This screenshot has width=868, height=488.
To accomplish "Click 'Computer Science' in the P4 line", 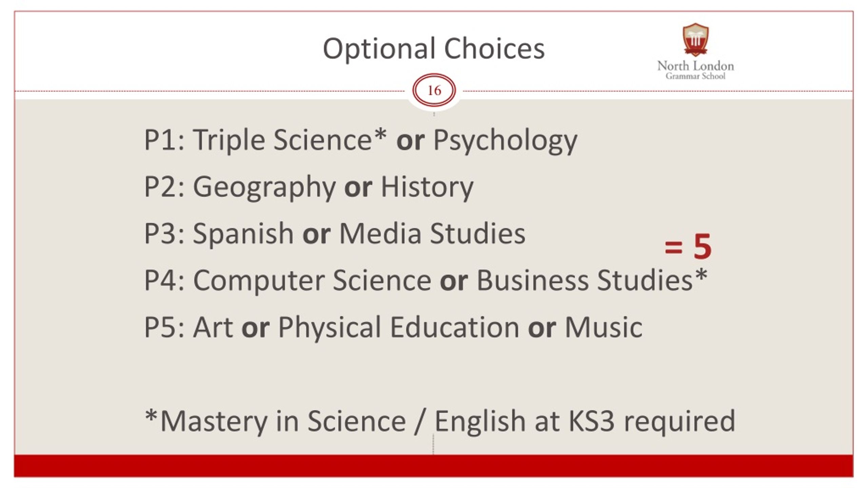I will click(x=312, y=281).
